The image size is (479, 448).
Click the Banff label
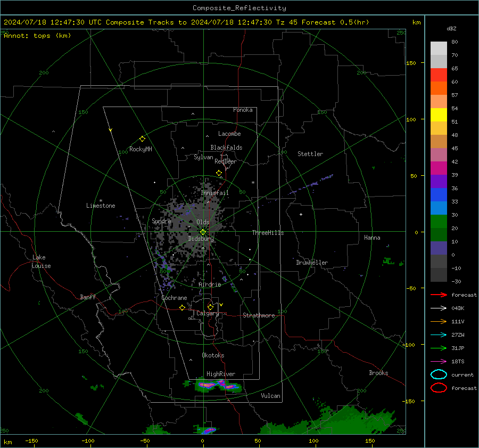pos(88,297)
